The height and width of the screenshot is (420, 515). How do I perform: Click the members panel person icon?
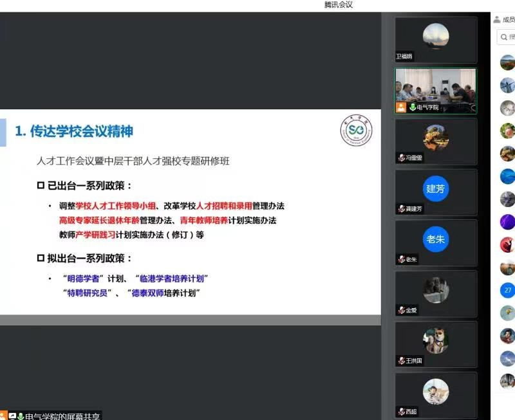point(497,20)
